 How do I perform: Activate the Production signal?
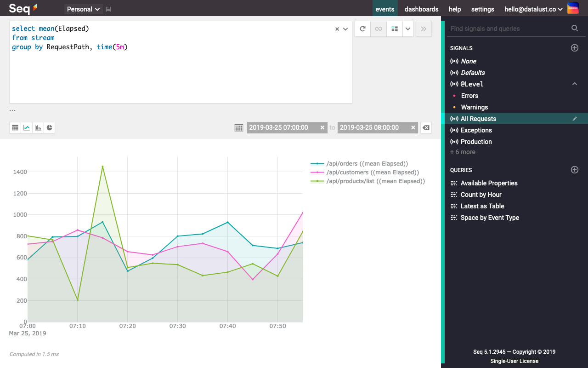(x=476, y=142)
